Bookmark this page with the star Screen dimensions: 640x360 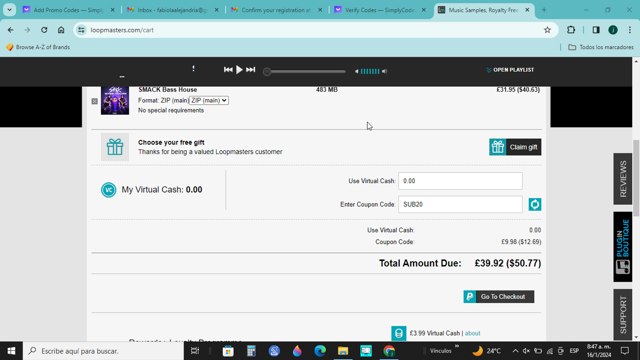click(547, 30)
